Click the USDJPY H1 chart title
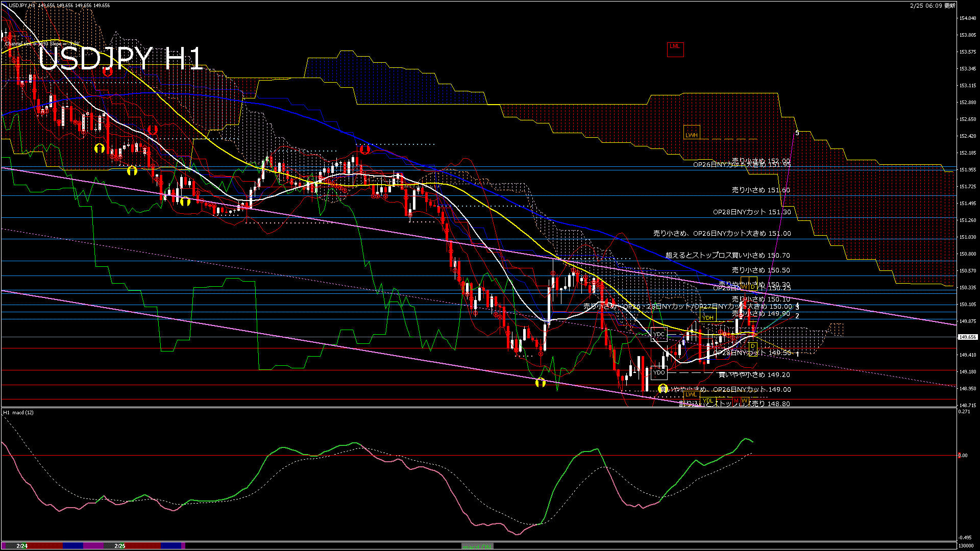 tap(120, 59)
